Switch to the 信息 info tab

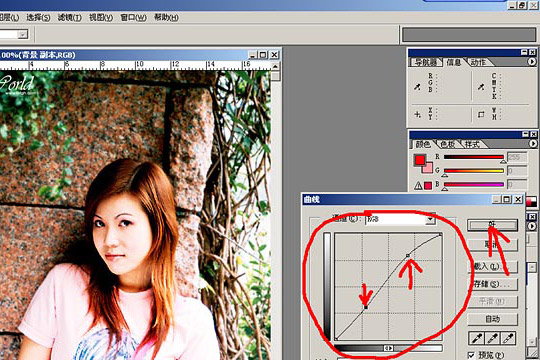point(454,62)
